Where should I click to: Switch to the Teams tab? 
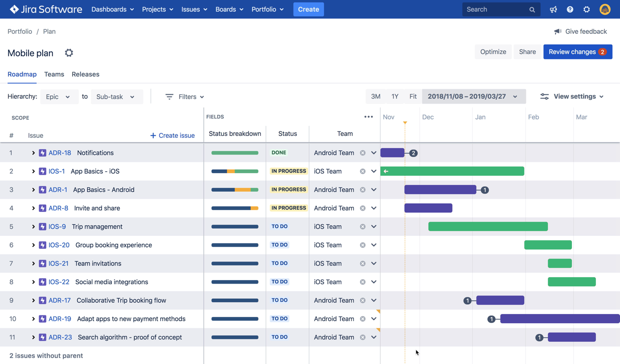click(x=54, y=75)
